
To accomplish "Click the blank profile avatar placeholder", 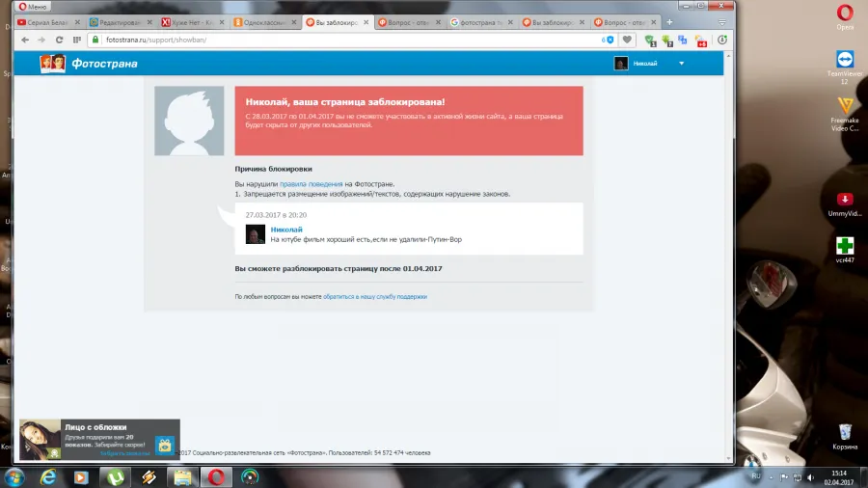I will [x=189, y=121].
